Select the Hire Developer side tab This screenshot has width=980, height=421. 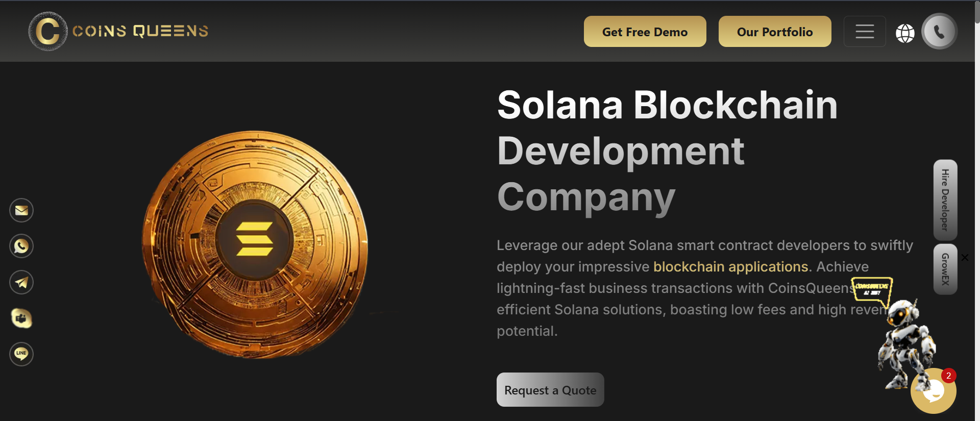944,201
